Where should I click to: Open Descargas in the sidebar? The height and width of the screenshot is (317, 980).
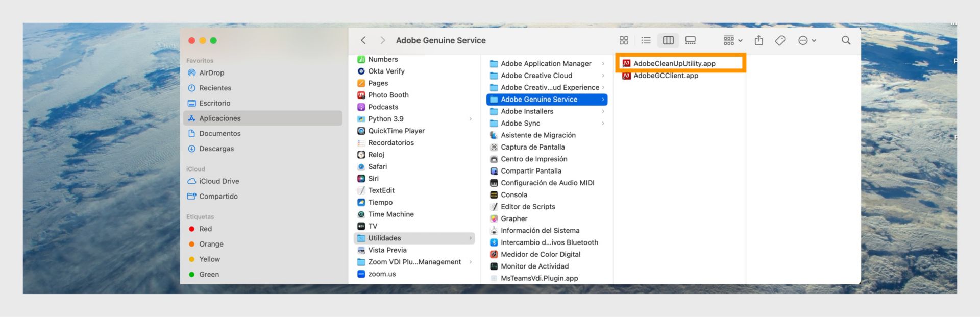click(216, 149)
